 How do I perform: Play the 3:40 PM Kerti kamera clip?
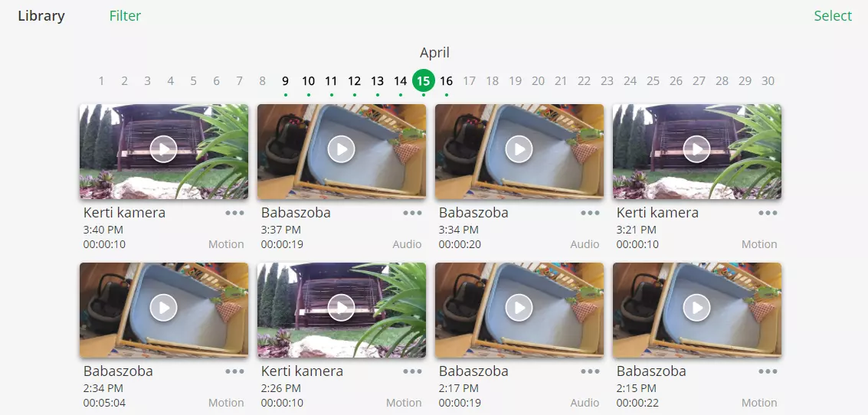tap(163, 149)
